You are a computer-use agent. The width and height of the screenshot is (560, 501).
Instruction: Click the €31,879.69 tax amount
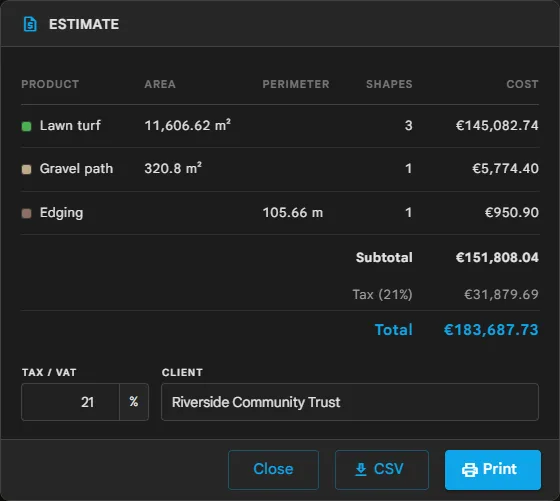pyautogui.click(x=501, y=295)
